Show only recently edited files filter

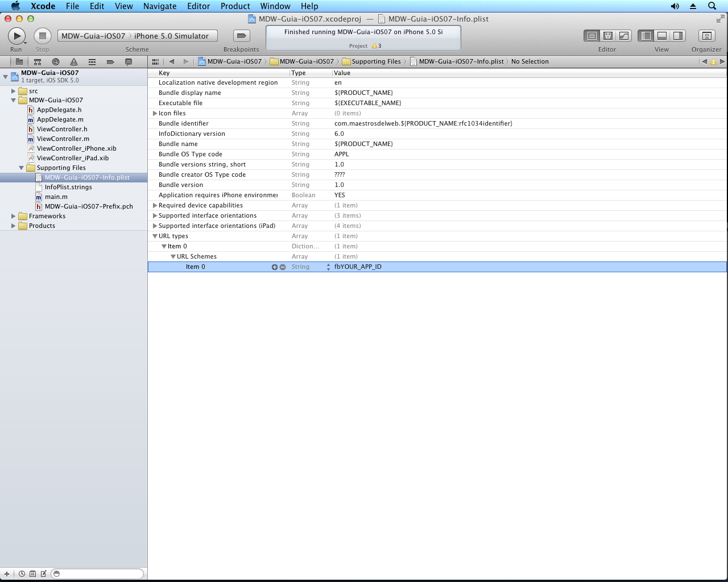pos(22,574)
